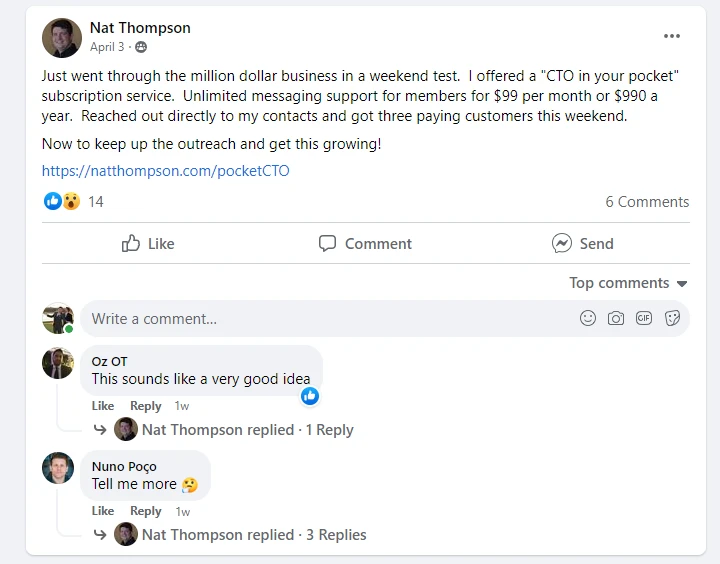This screenshot has width=720, height=564.
Task: Send the post via Messenger
Action: pos(582,243)
